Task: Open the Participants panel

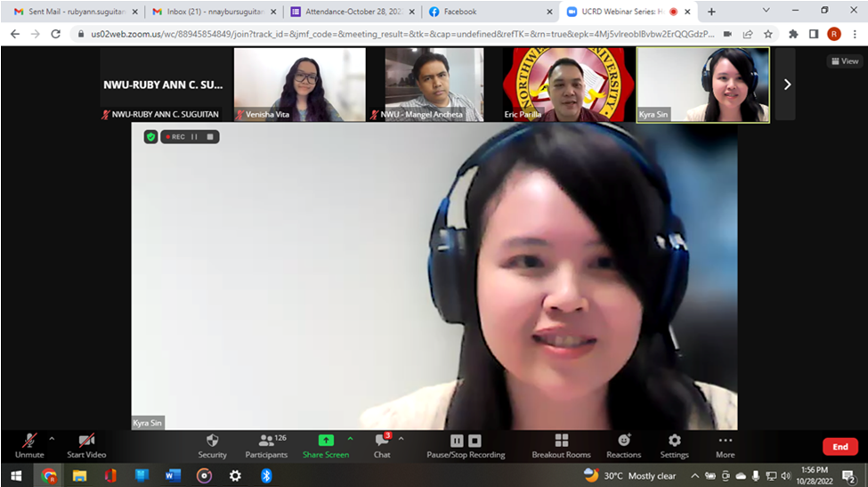Action: click(x=266, y=442)
